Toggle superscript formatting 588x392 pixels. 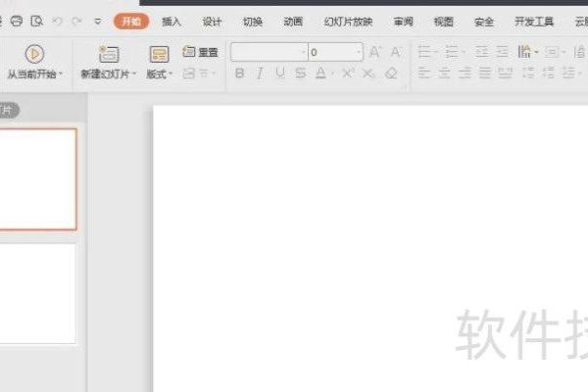[348, 73]
